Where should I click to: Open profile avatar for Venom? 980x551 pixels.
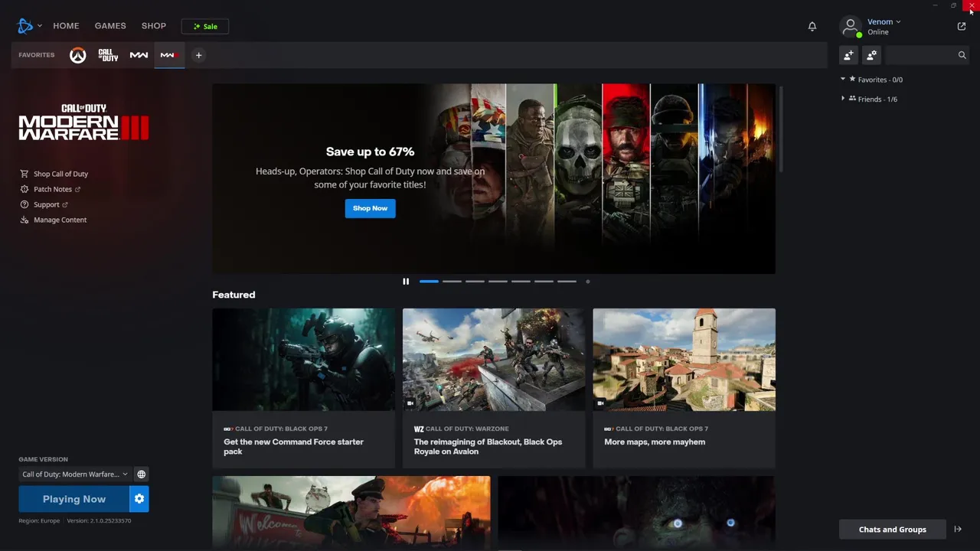click(851, 26)
